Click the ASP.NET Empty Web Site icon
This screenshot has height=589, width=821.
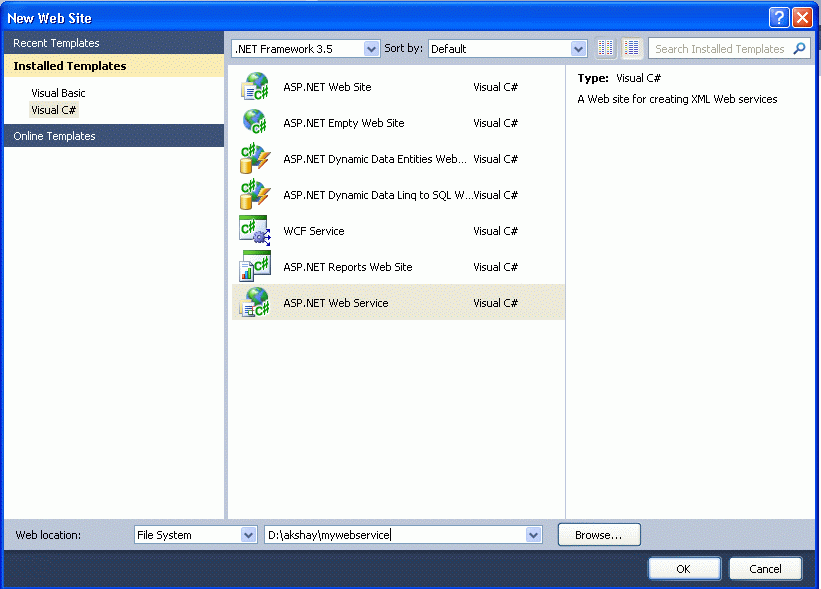[255, 122]
